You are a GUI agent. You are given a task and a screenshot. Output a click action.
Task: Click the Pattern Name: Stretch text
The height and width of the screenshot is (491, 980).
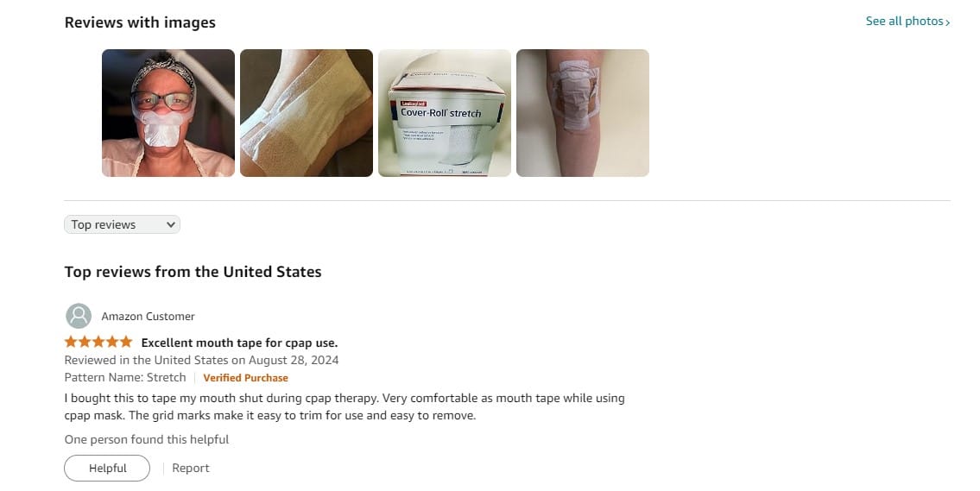click(125, 378)
